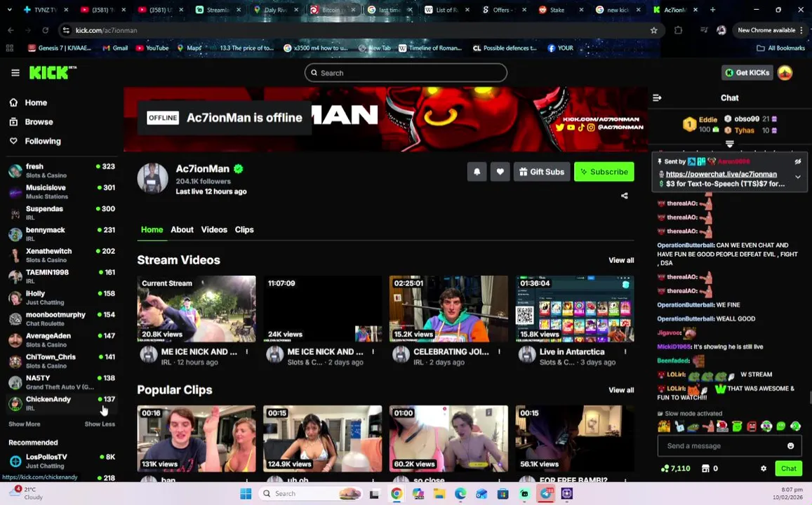812x505 pixels.
Task: Open options menu for CELEBRATING JOI video
Action: [x=499, y=352]
